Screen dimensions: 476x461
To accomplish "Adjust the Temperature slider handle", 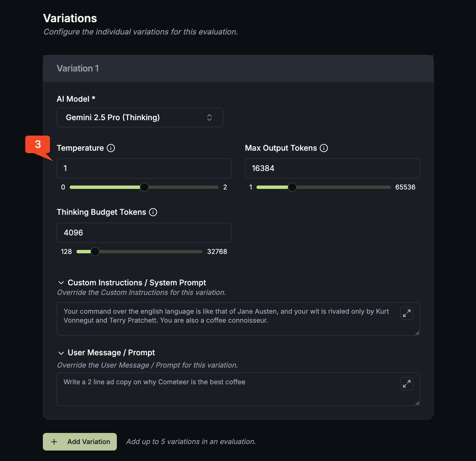I will tap(144, 187).
